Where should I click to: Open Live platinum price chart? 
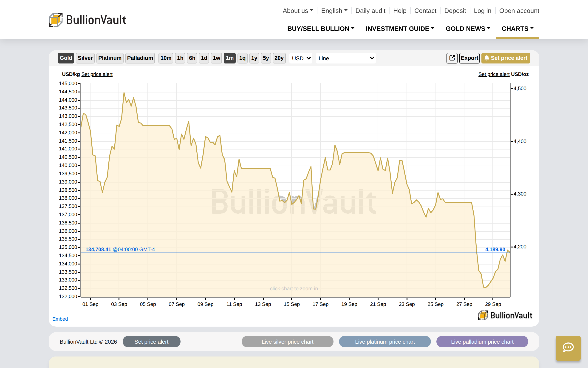pos(385,342)
